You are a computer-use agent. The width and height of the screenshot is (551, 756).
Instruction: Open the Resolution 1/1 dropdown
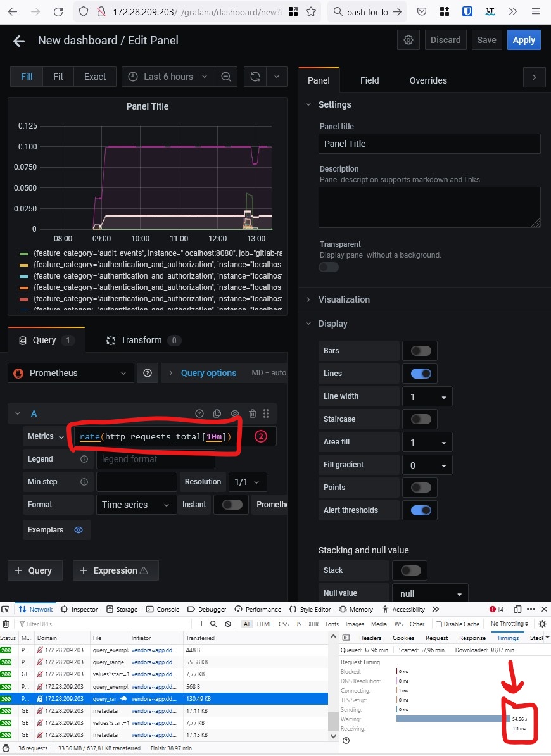point(247,482)
